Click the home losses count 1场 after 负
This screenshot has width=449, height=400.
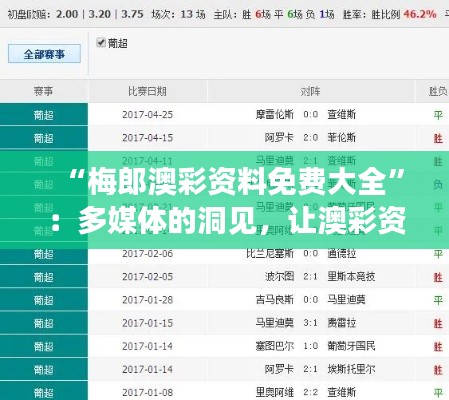(x=327, y=14)
